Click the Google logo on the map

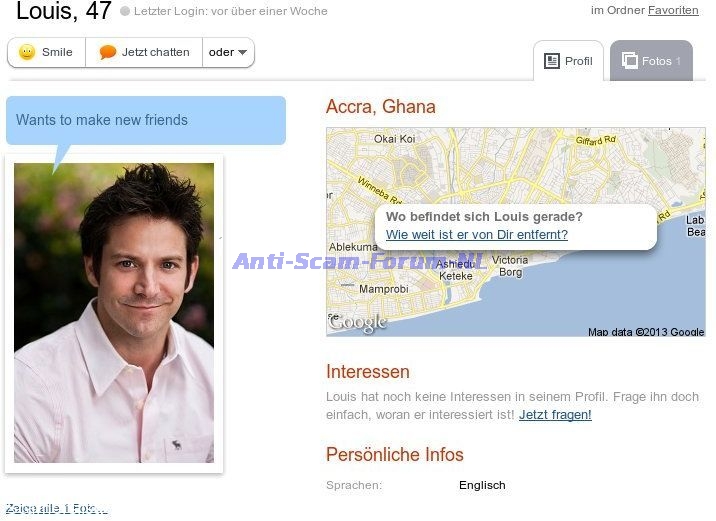358,322
